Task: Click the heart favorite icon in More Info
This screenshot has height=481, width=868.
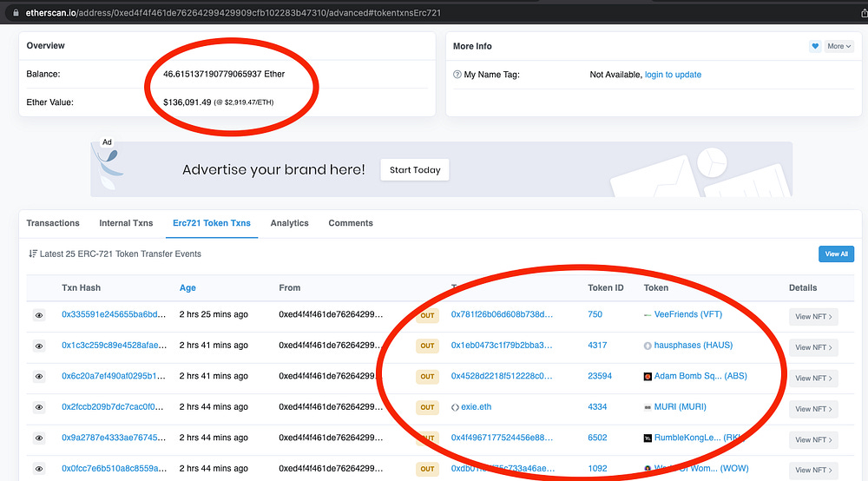Action: [x=815, y=47]
